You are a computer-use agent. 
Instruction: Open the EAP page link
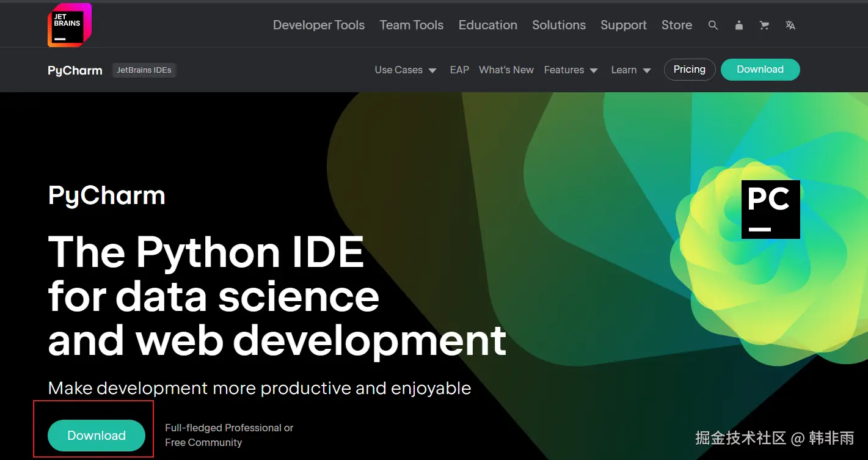click(459, 70)
